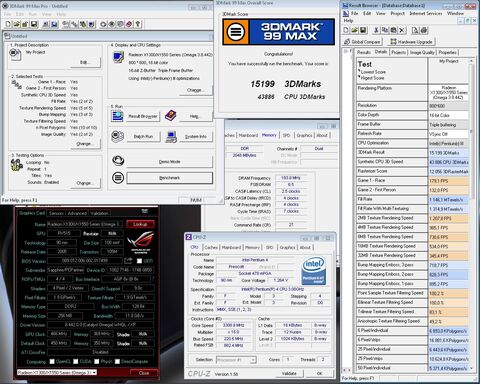
Task: Click the Hardware Upgrade button in Result Browser
Action: tap(411, 42)
